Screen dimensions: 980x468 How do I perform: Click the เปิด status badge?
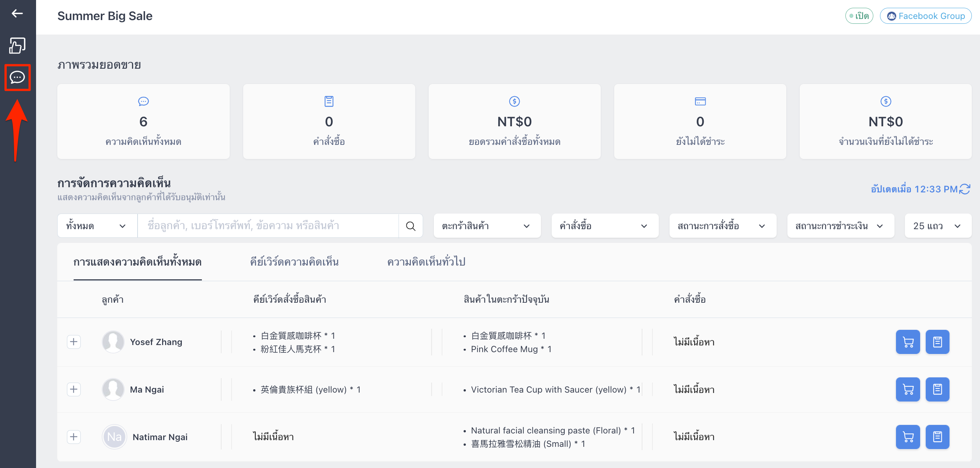pos(859,16)
